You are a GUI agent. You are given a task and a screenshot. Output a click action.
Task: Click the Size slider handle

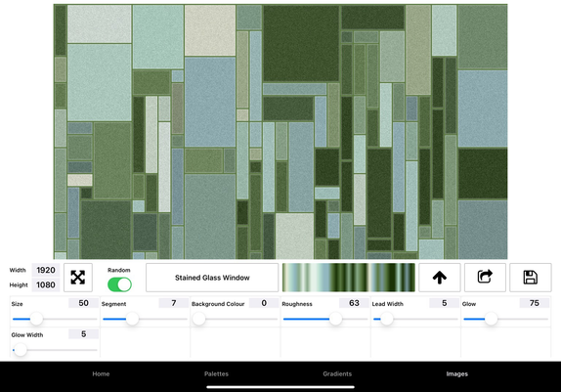[x=36, y=319]
